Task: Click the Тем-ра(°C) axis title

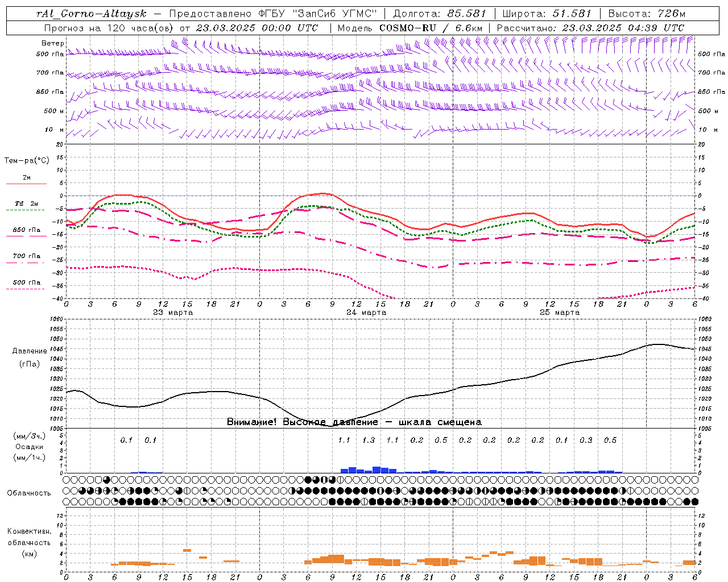Action: point(27,160)
